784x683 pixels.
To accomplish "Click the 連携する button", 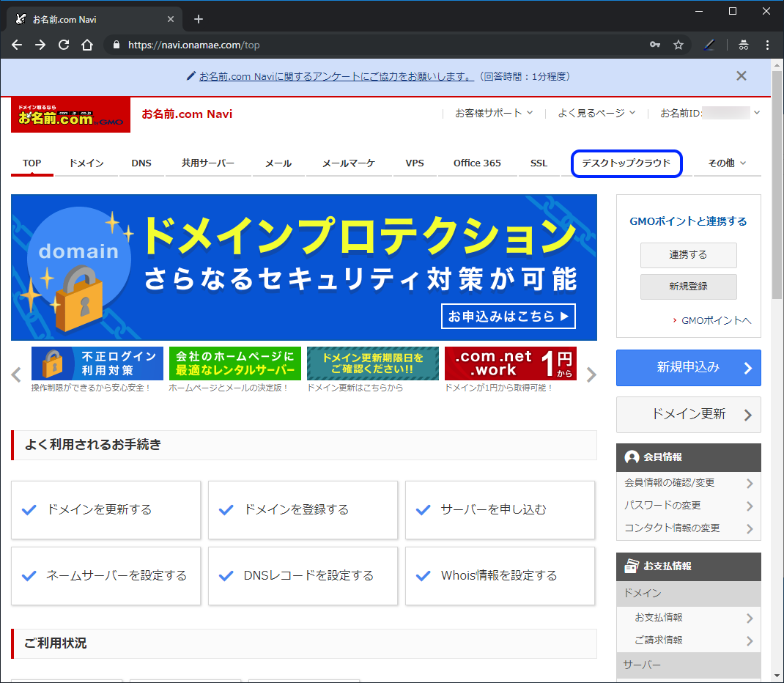I will pyautogui.click(x=689, y=255).
